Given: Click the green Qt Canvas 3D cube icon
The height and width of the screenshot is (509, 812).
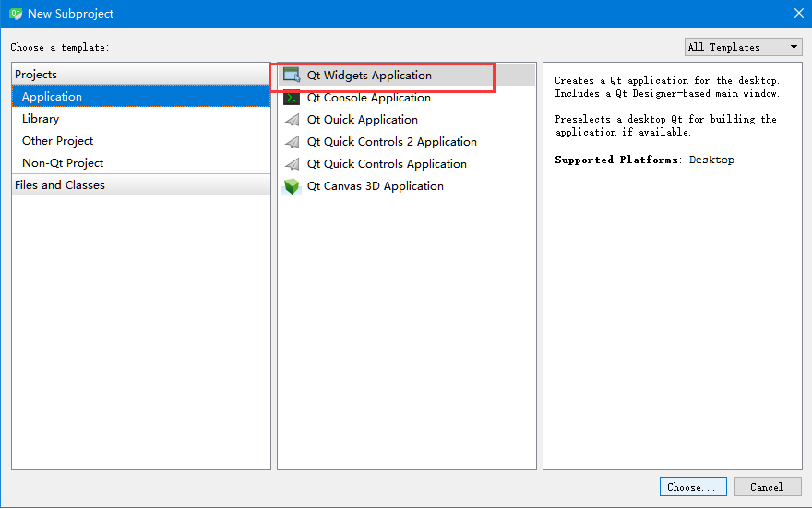Looking at the screenshot, I should 292,186.
